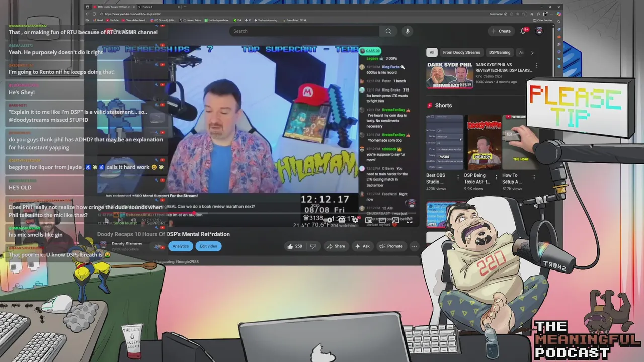This screenshot has height=362, width=644.
Task: Show more filter chips with the right arrow
Action: pyautogui.click(x=532, y=52)
